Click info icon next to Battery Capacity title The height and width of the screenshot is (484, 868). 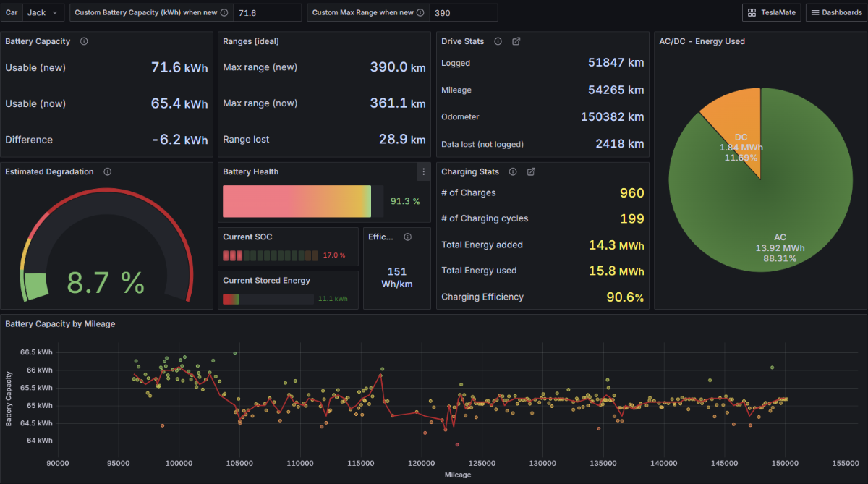coord(84,41)
